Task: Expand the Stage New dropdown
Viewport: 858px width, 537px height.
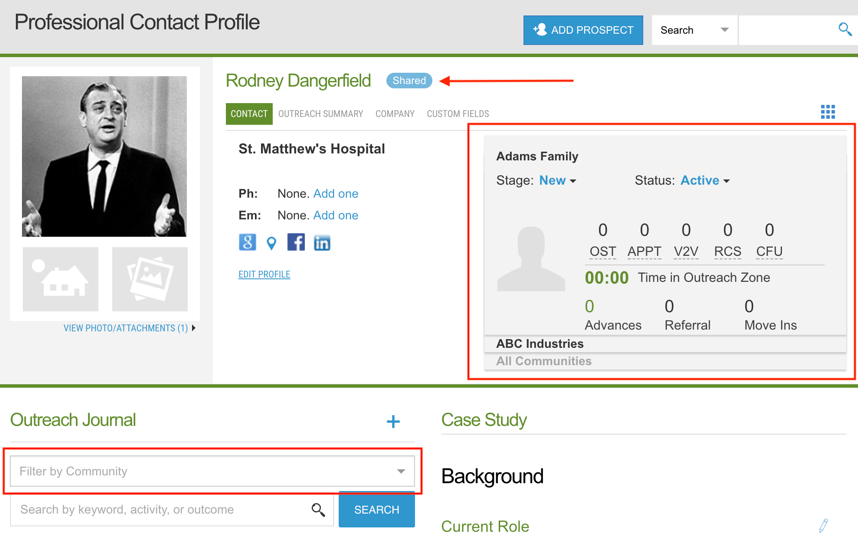Action: point(558,181)
